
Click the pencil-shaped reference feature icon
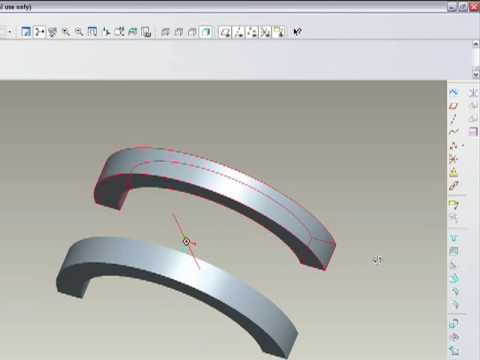[x=454, y=185]
